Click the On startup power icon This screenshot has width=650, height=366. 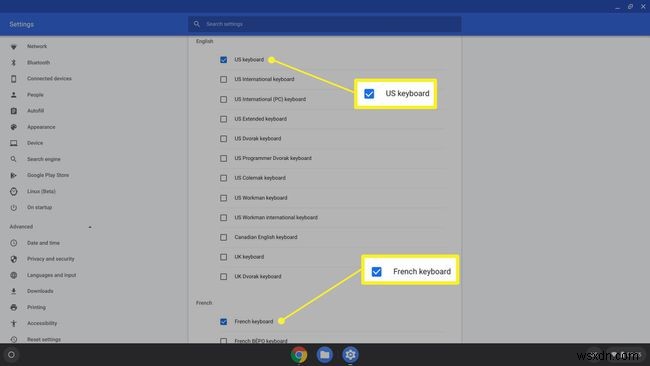(14, 208)
